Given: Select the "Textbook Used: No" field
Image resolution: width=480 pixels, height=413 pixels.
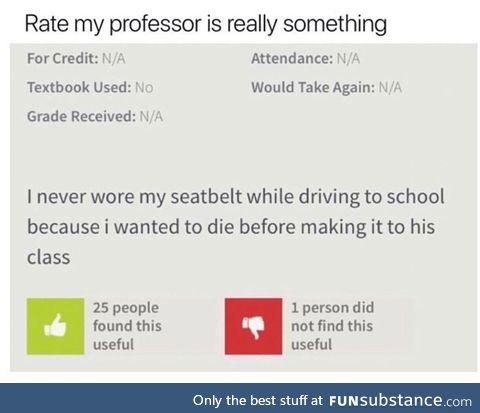Looking at the screenshot, I should [x=90, y=87].
